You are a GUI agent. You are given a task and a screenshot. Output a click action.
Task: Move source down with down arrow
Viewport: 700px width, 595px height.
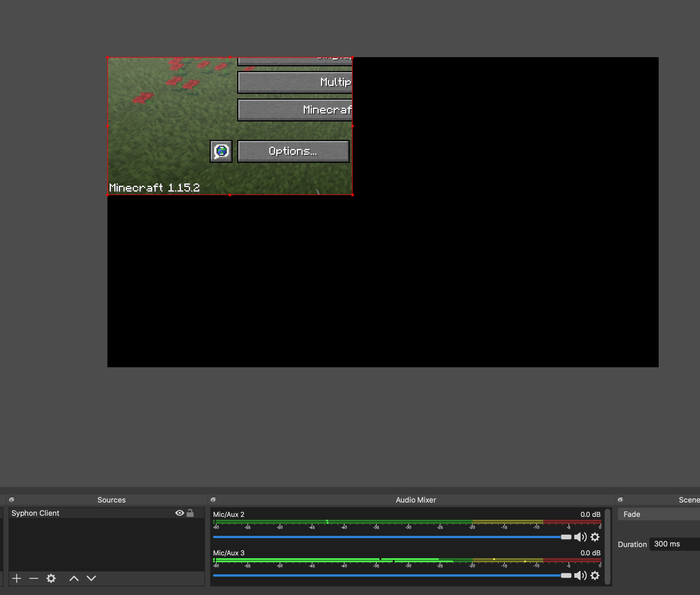91,578
